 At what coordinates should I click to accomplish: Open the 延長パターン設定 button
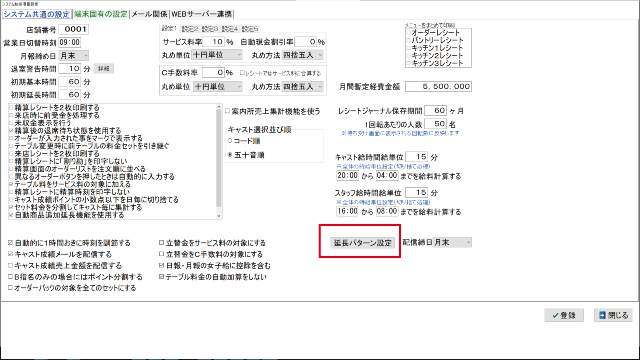[x=362, y=242]
